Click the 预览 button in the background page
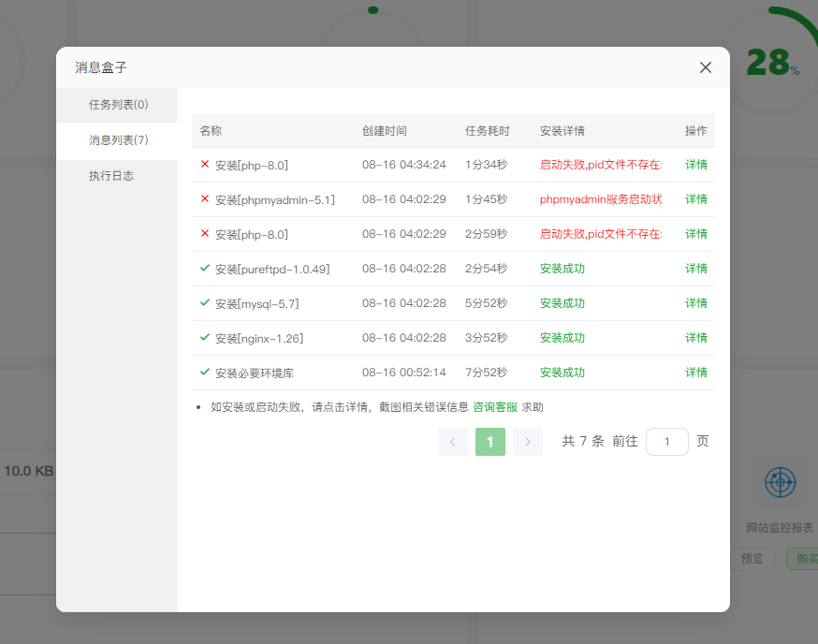Screen dimensions: 818x644 pos(752,559)
